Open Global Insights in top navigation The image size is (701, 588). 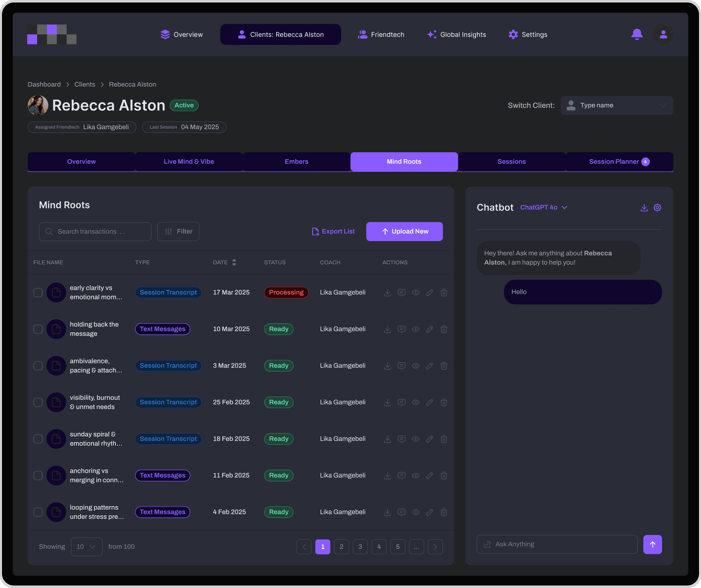tap(456, 34)
